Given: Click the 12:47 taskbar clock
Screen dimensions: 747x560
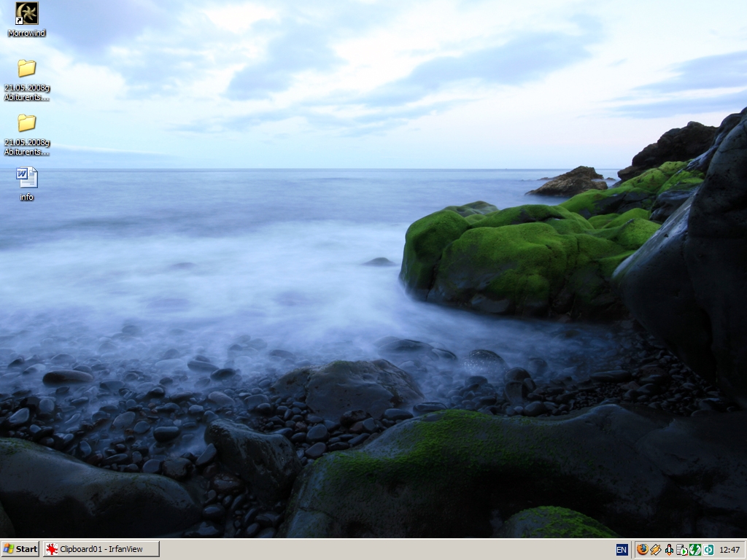Looking at the screenshot, I should coord(729,549).
